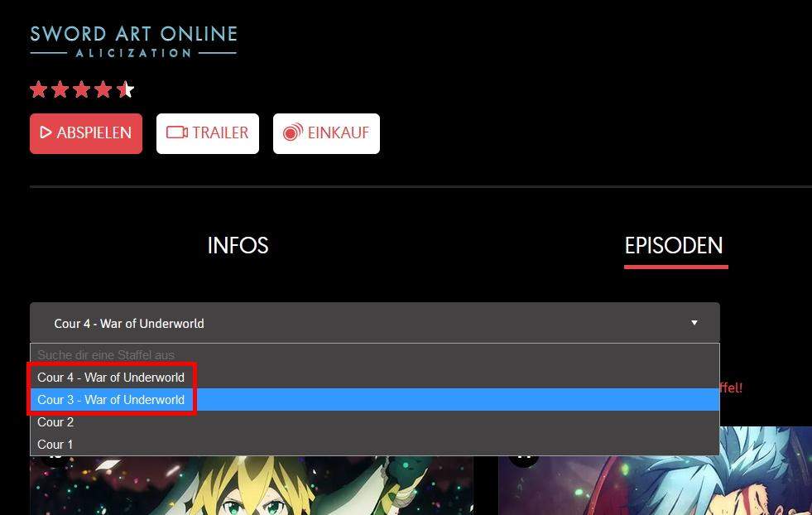This screenshot has width=812, height=515.
Task: Choose Cour 3 - War of Underworld option
Action: tap(375, 399)
